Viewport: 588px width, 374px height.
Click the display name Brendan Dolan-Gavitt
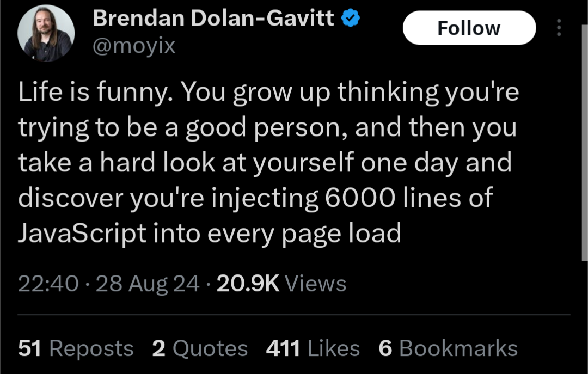click(213, 19)
